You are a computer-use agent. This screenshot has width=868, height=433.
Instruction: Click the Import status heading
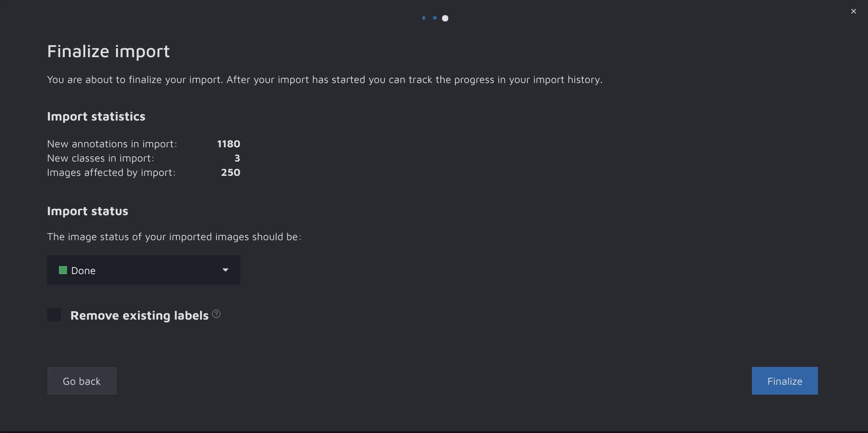pos(88,211)
